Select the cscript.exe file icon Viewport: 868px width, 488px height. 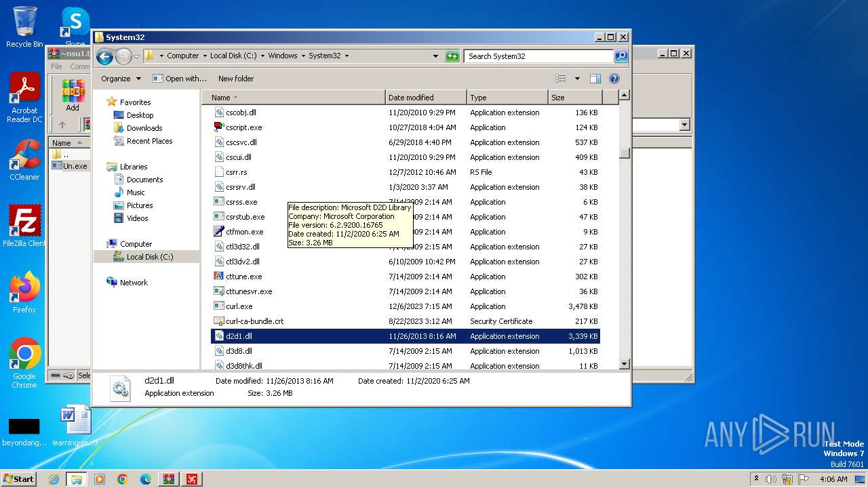pyautogui.click(x=219, y=127)
